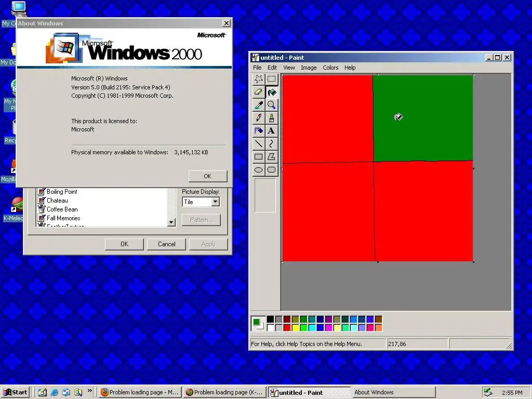Select Coffee Bean wallpaper in list

pos(62,209)
